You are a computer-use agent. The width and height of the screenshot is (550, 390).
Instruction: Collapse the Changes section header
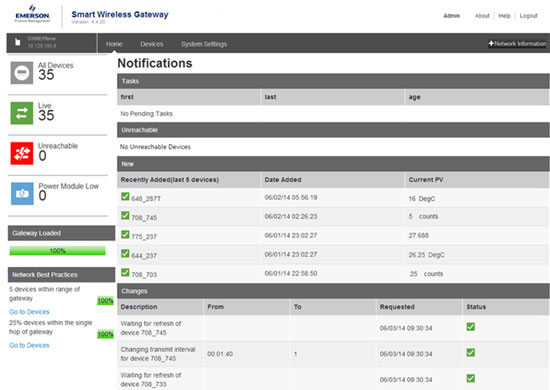pos(333,291)
